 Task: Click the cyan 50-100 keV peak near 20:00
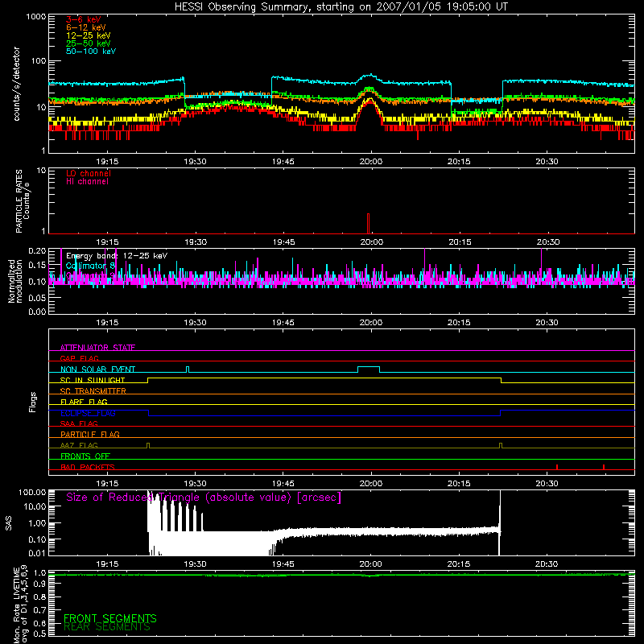371,76
